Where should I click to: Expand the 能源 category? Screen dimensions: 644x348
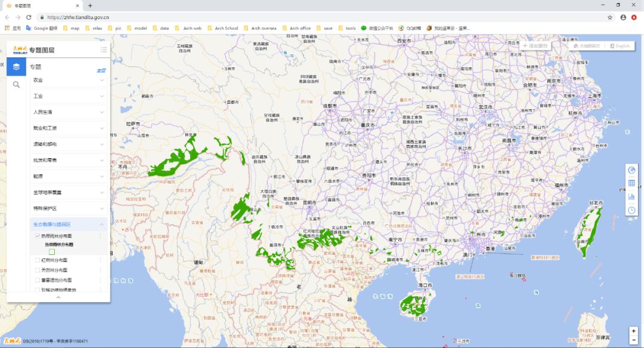69,176
